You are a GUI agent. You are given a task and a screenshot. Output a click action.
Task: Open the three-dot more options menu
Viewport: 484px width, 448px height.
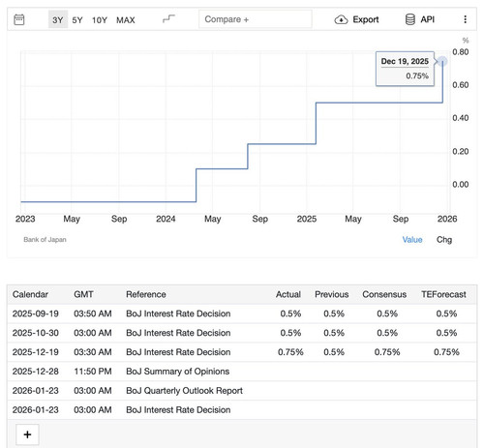click(465, 19)
